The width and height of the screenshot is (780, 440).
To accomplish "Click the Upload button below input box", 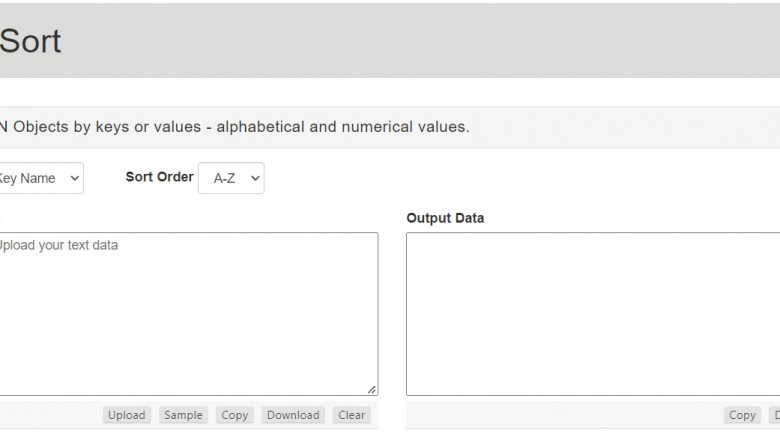I will (x=126, y=415).
